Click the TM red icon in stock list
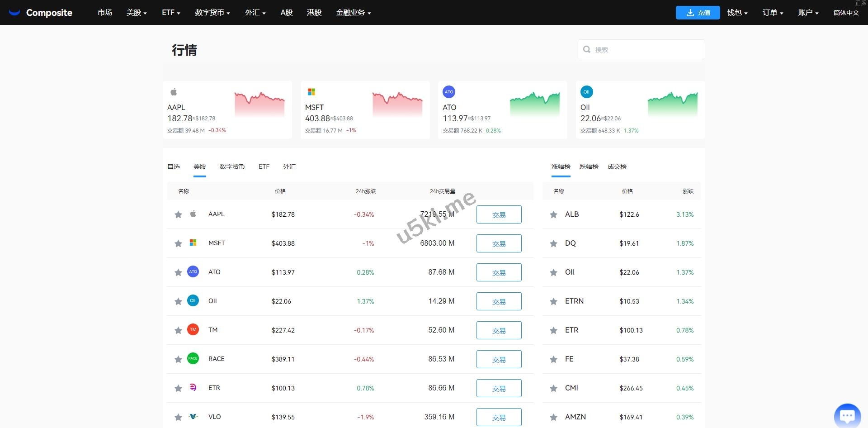Image resolution: width=868 pixels, height=428 pixels. (193, 329)
